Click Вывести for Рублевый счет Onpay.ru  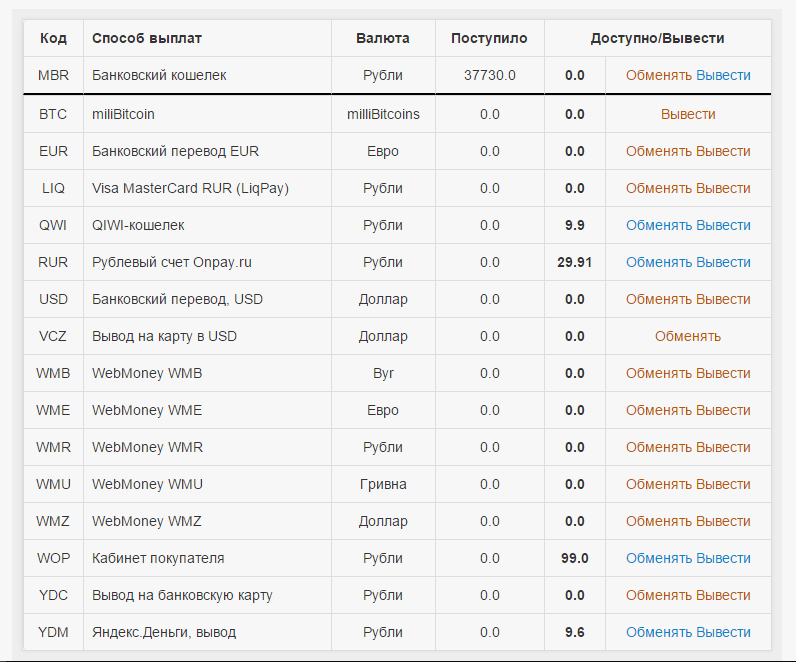point(723,262)
